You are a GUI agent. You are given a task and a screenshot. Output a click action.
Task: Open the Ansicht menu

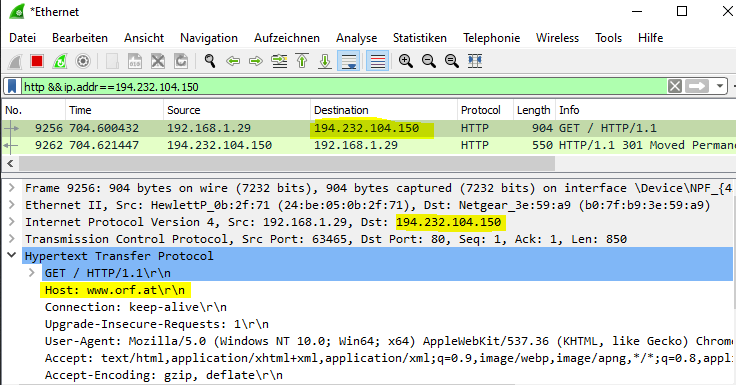[144, 38]
